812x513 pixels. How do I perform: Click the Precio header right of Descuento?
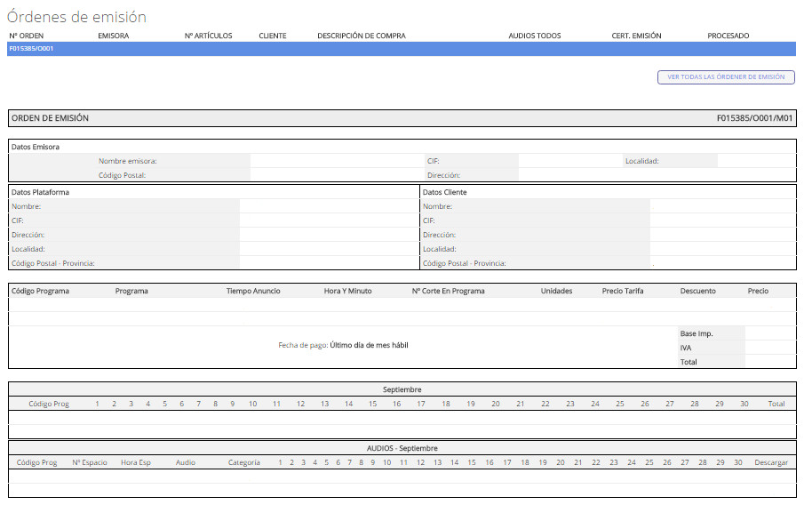coord(758,292)
